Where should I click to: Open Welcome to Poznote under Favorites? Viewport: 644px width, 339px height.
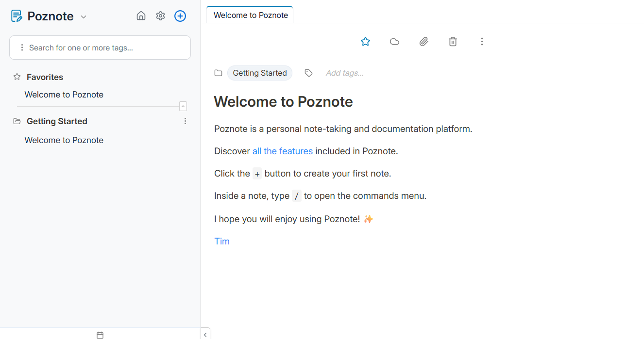click(x=64, y=95)
